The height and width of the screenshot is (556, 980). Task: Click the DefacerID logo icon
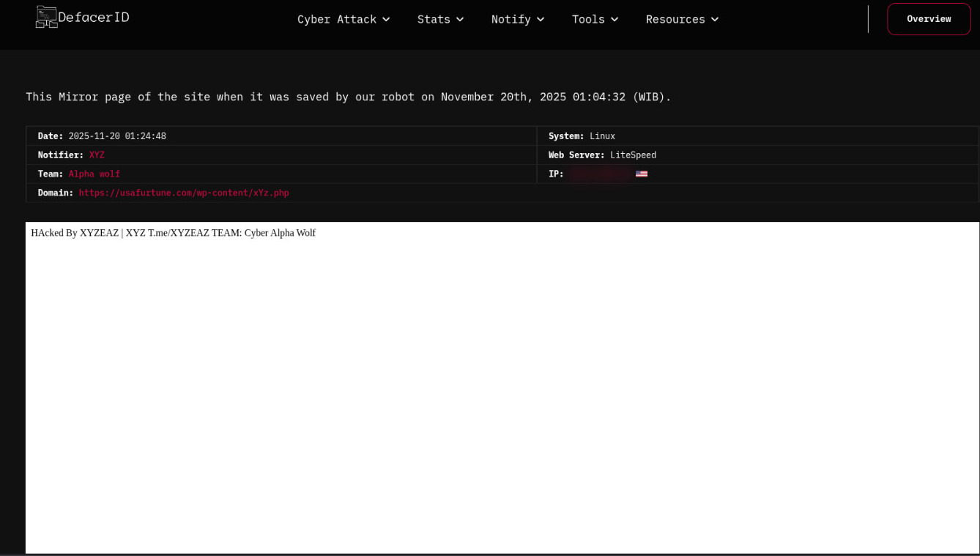tap(45, 15)
